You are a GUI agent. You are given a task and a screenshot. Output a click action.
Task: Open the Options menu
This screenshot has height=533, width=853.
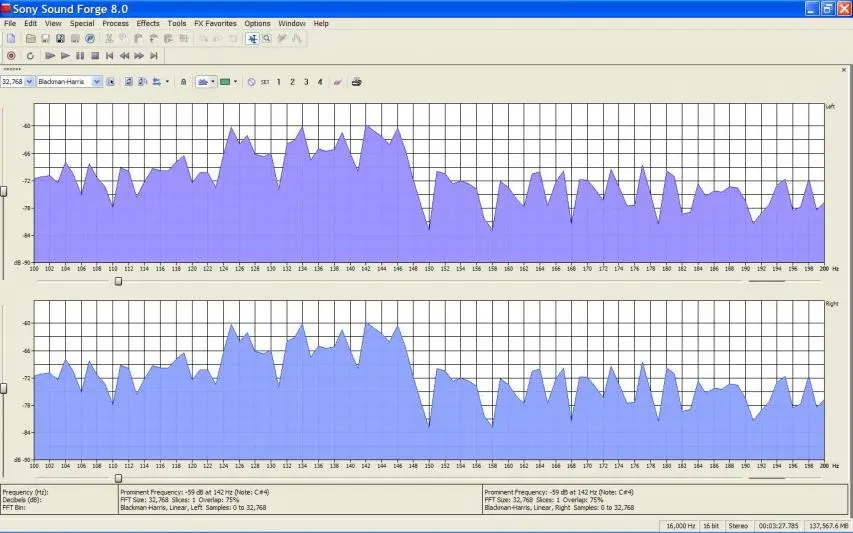click(x=257, y=23)
